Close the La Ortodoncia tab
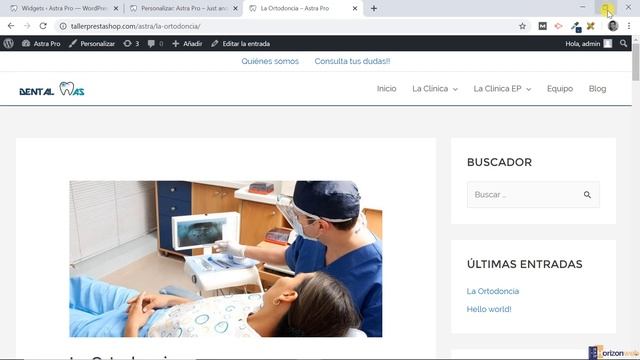The image size is (640, 360). pyautogui.click(x=355, y=8)
